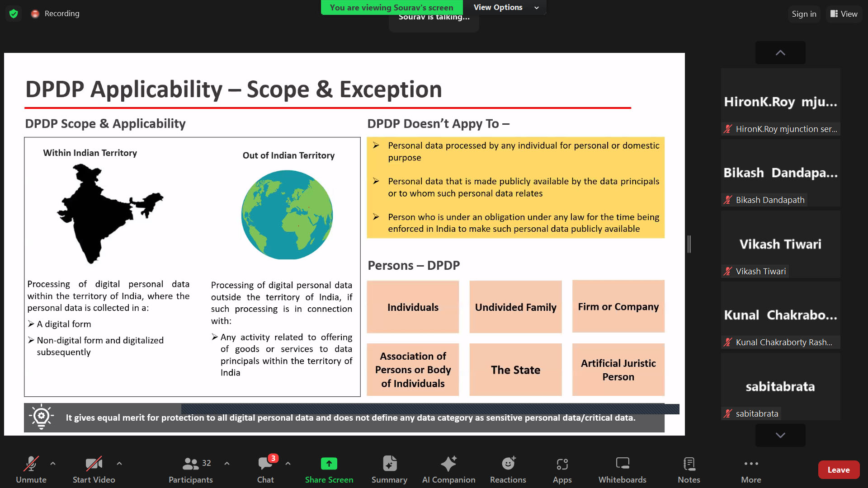Open the Whiteboards feature
868x488 pixels.
click(622, 469)
